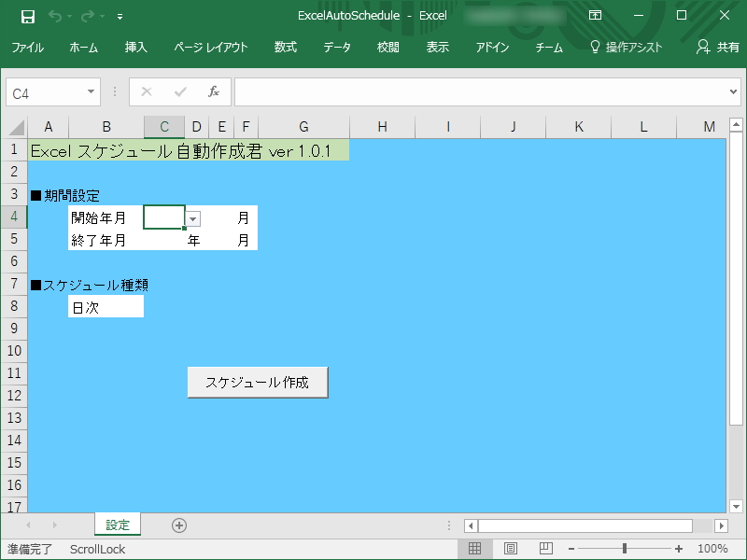Screen dimensions: 747x560
Task: Redo the last action
Action: pyautogui.click(x=88, y=17)
